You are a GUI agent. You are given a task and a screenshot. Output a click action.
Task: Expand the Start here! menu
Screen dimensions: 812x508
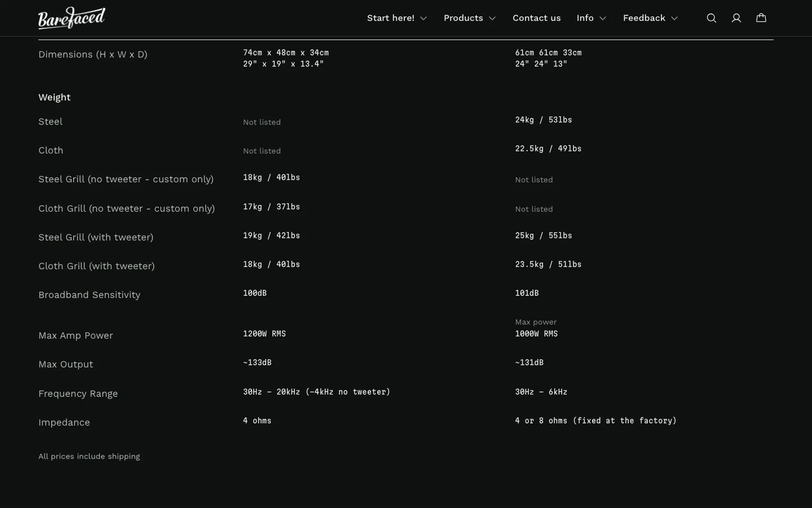(397, 18)
